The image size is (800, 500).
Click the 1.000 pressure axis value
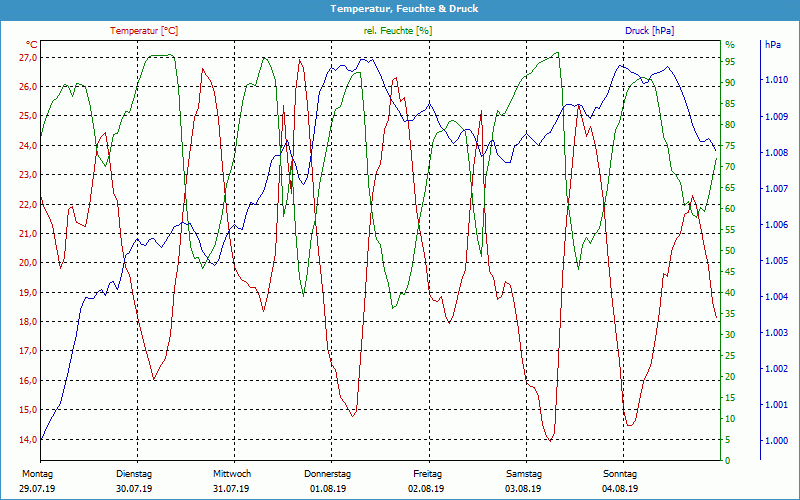click(x=776, y=441)
